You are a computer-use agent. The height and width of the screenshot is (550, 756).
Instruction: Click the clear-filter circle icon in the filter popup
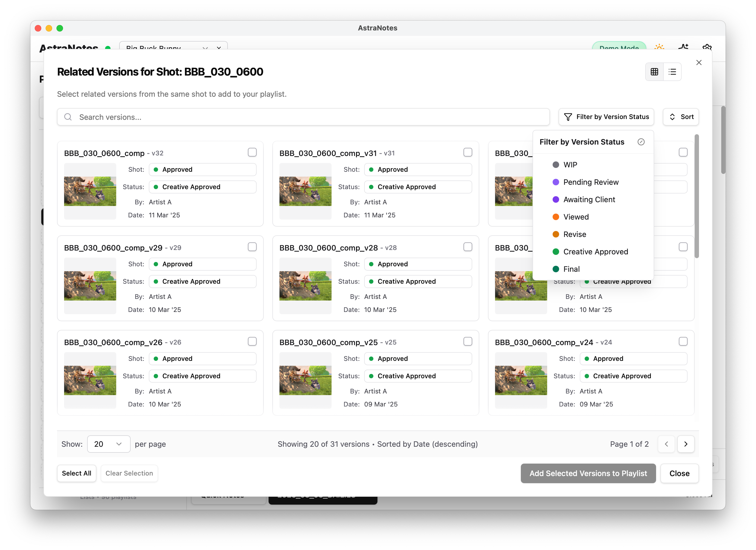(x=641, y=142)
